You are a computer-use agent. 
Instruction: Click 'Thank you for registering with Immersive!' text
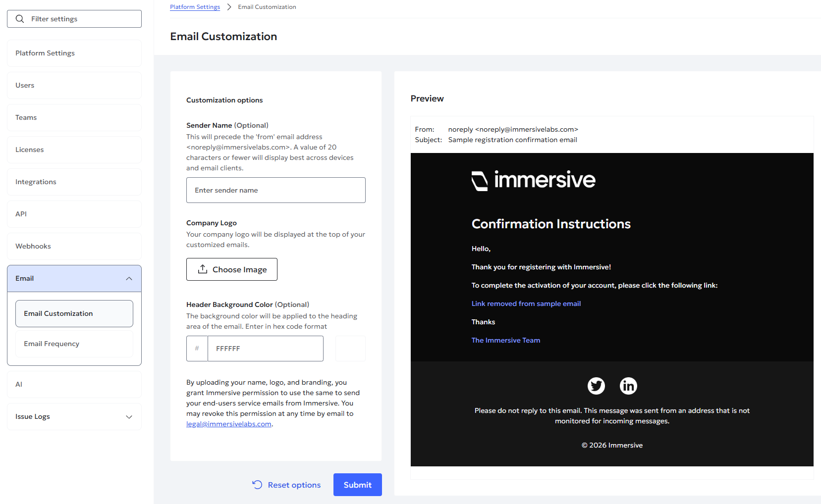click(x=541, y=267)
